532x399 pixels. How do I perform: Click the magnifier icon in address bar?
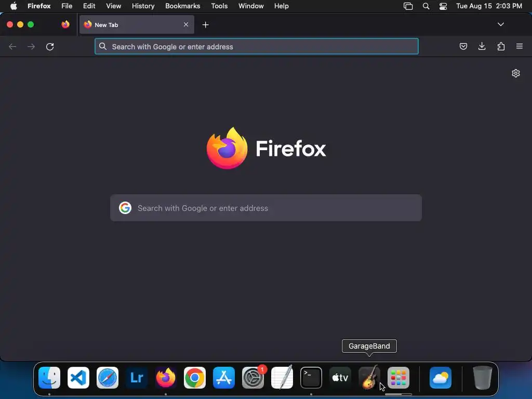103,46
